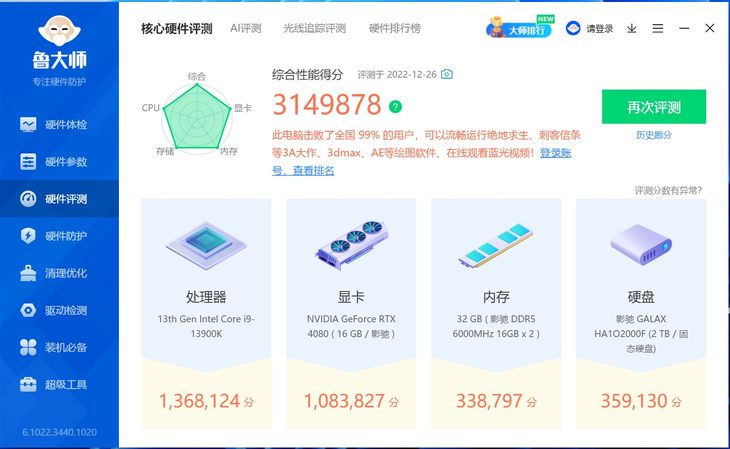Select 硬件防护 shield icon
The height and width of the screenshot is (449, 730).
[28, 236]
